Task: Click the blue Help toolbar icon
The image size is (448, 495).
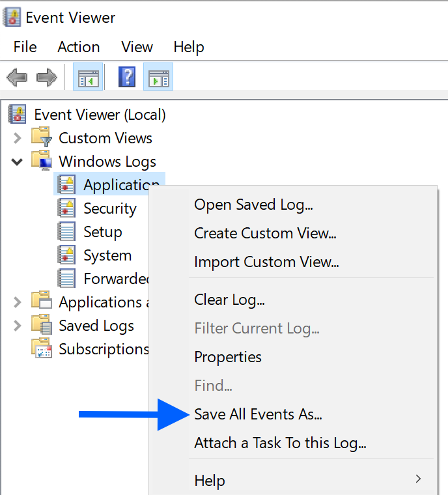Action: click(x=126, y=78)
